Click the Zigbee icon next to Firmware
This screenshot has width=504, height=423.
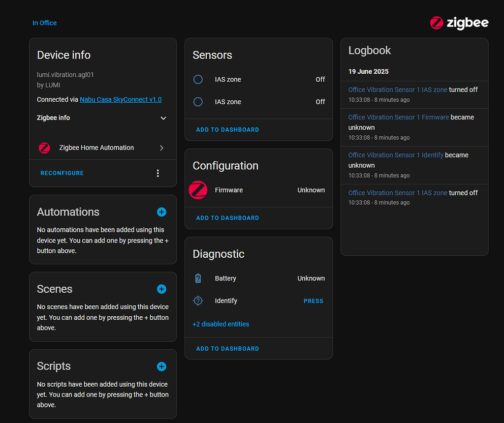point(198,190)
